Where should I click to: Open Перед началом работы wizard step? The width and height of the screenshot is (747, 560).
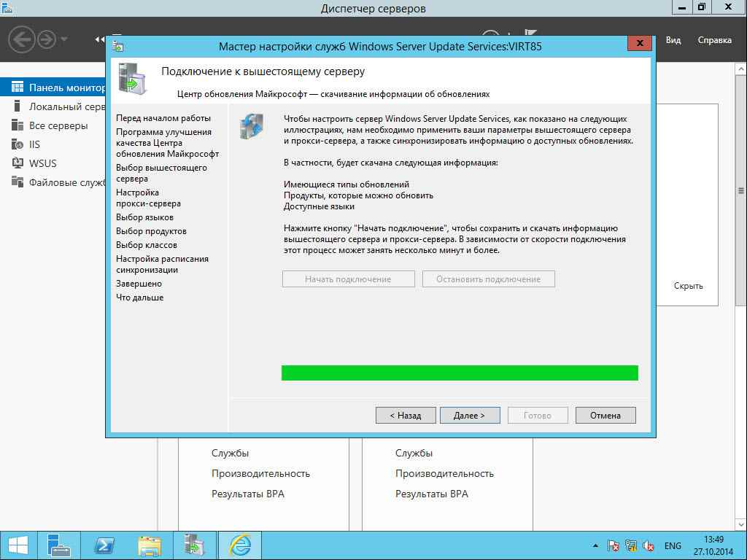(x=163, y=118)
